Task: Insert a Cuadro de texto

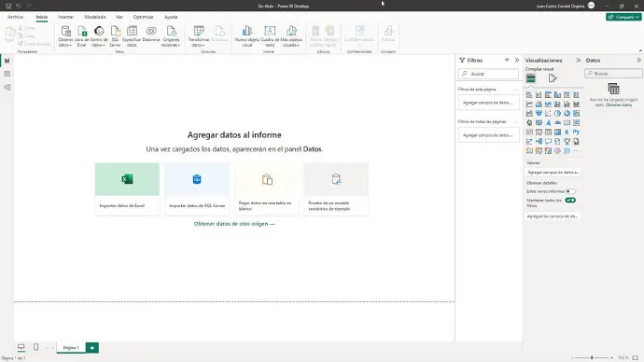Action: click(x=270, y=36)
